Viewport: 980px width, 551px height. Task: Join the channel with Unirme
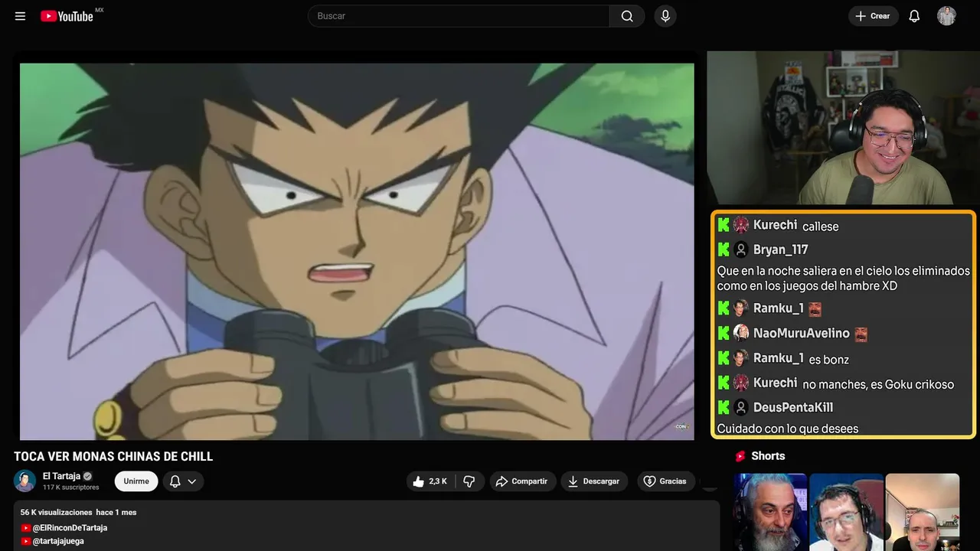[x=136, y=481]
